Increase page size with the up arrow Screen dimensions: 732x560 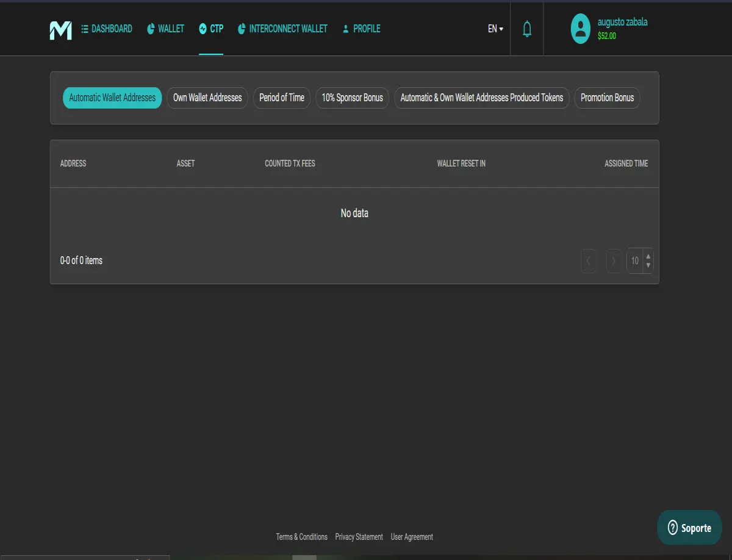[x=648, y=257]
